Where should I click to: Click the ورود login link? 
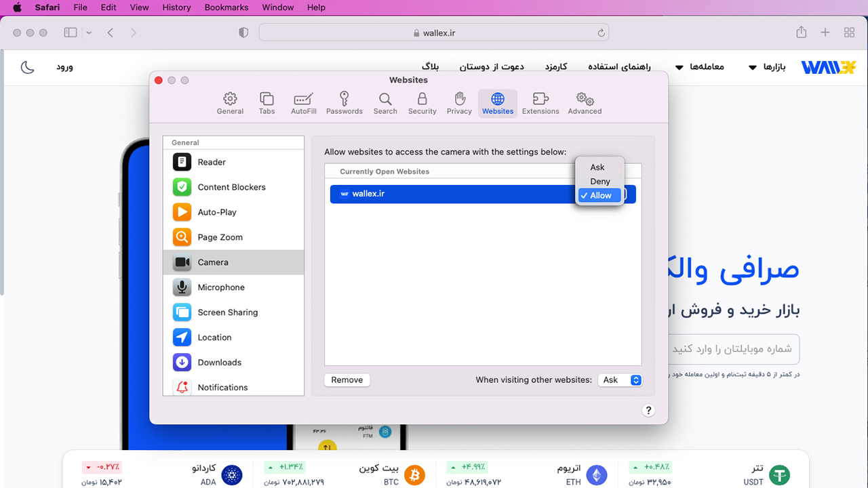(x=64, y=67)
